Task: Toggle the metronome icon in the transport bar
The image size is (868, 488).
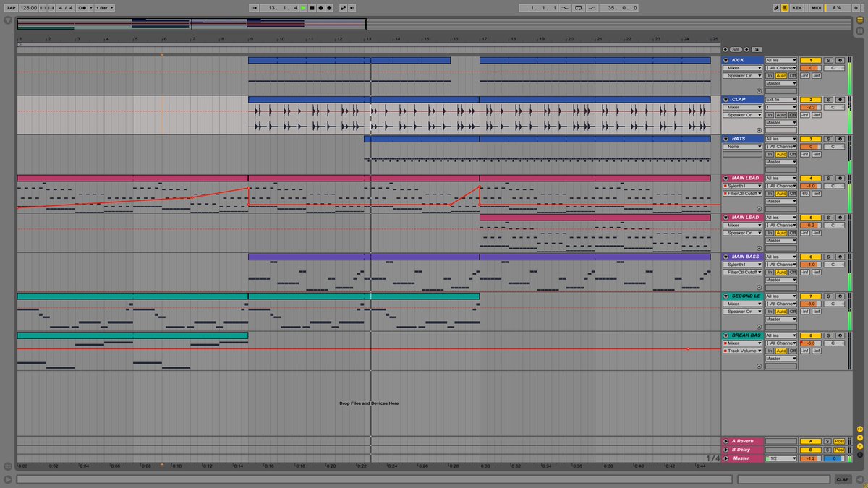Action: tap(785, 7)
